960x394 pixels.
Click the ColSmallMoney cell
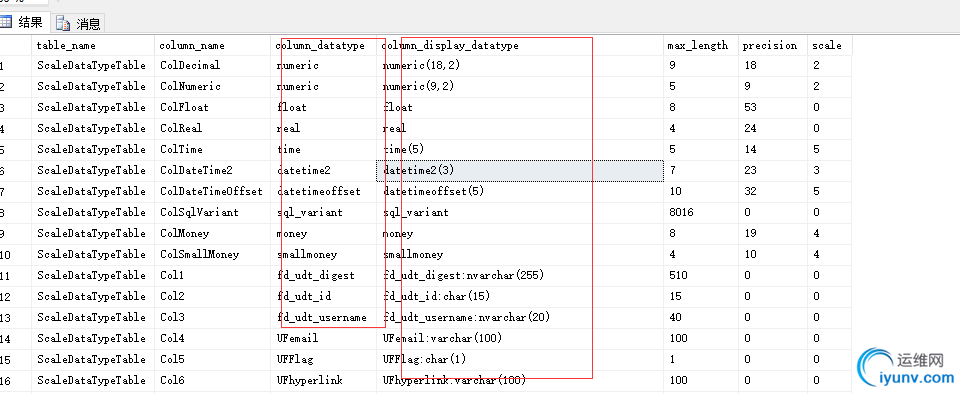[212, 254]
